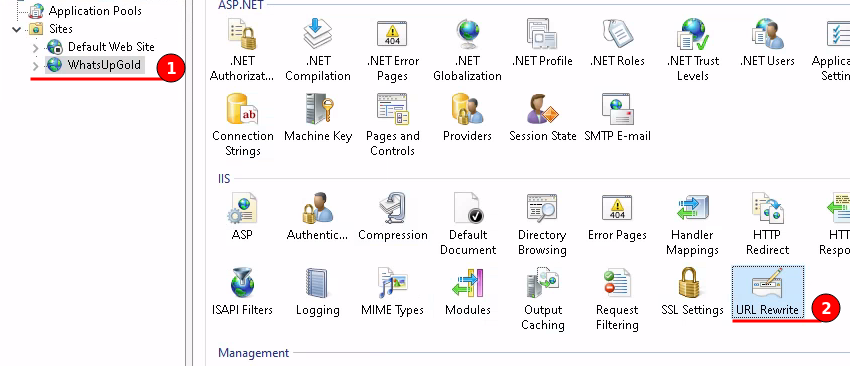This screenshot has height=366, width=850.
Task: Expand WhatsUpGold site node
Action: point(36,66)
